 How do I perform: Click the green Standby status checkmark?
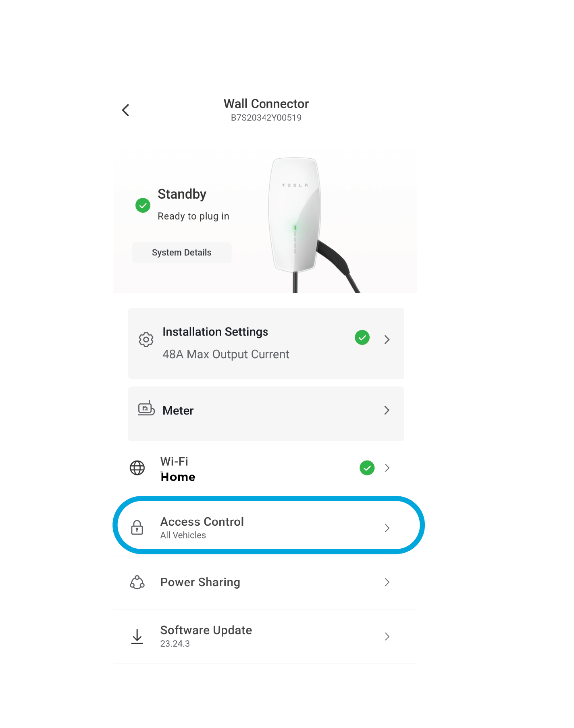(x=143, y=205)
